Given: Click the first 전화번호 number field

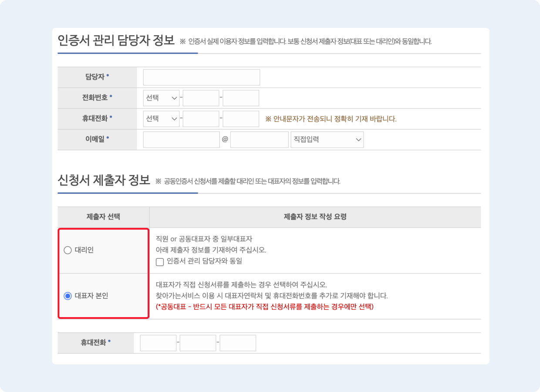Looking at the screenshot, I should [x=201, y=98].
